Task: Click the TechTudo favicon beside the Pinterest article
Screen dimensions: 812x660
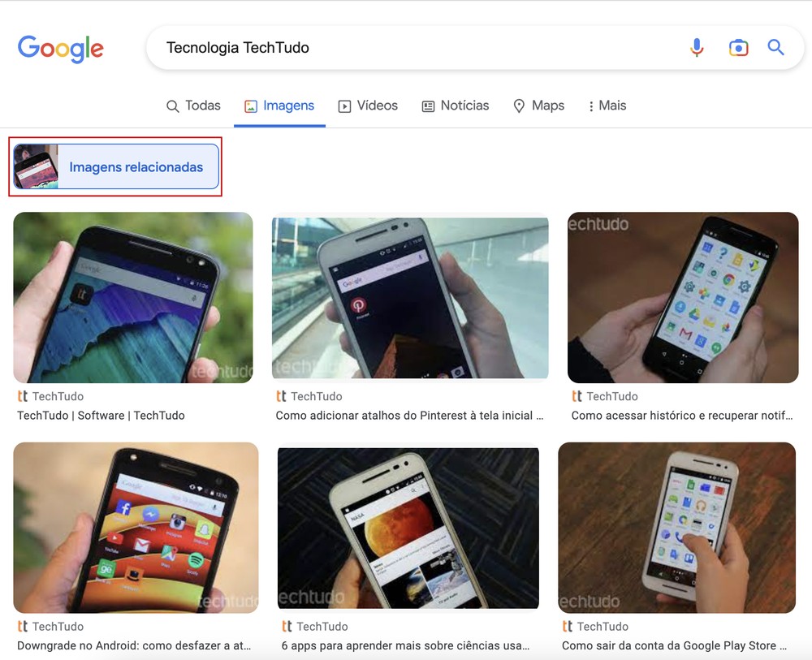Action: click(x=282, y=396)
